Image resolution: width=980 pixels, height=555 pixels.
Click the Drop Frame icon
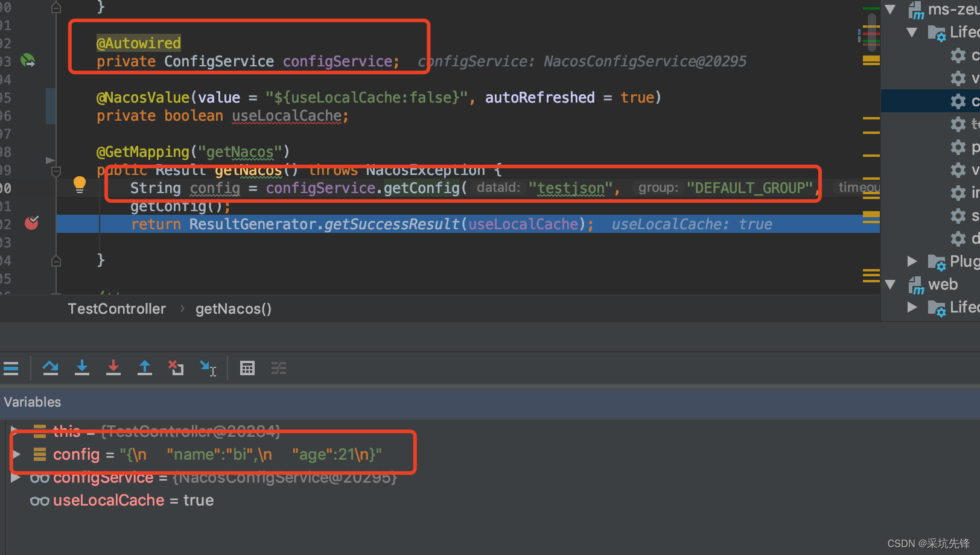[176, 367]
